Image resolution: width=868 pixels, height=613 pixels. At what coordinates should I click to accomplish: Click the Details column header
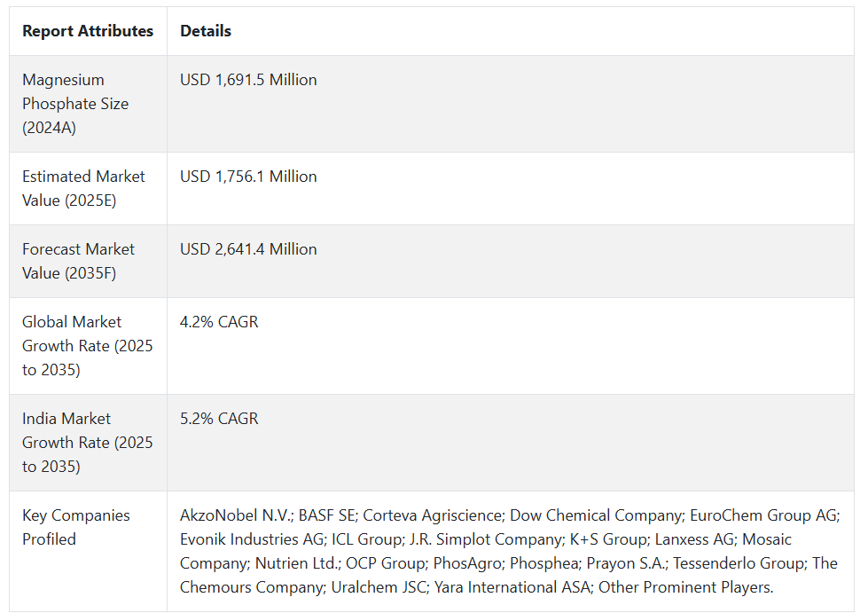point(206,31)
